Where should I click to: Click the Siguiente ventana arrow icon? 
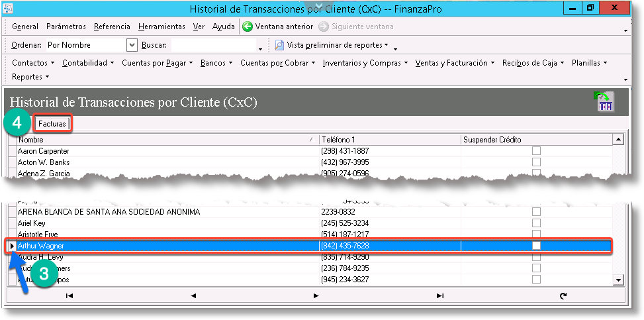click(x=324, y=27)
